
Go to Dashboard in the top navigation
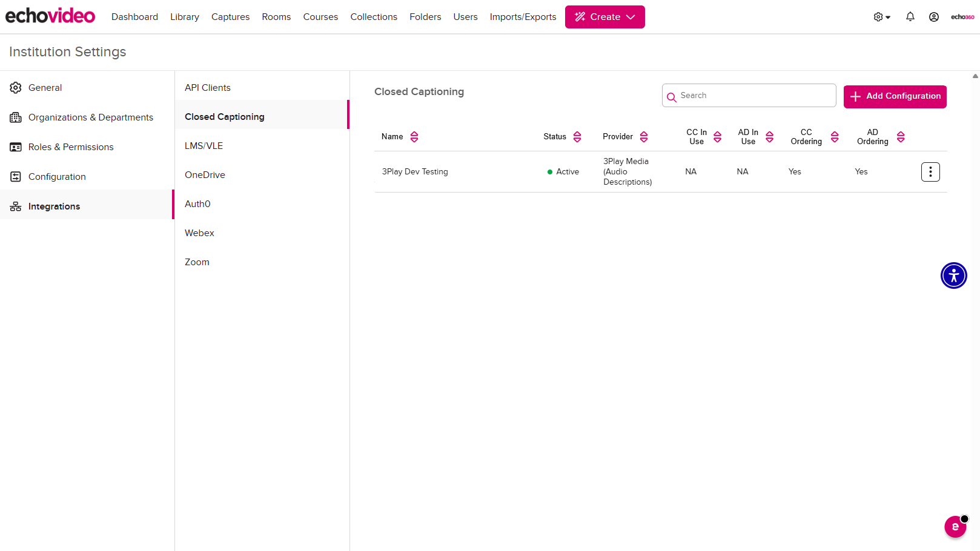coord(134,16)
